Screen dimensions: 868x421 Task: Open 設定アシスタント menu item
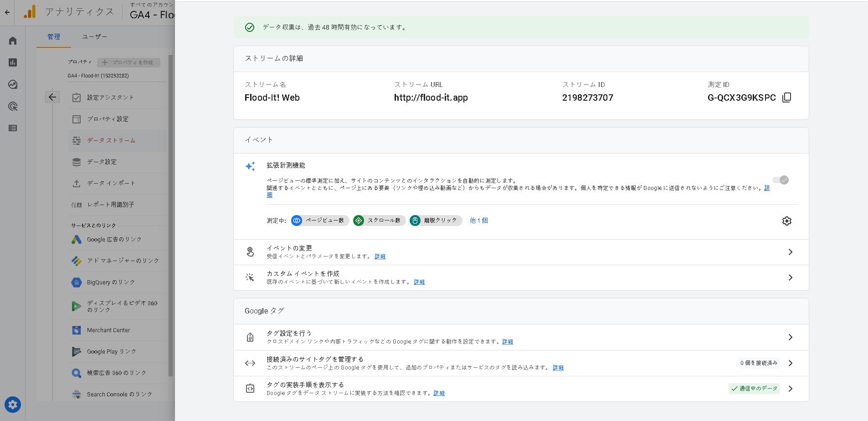(117, 98)
